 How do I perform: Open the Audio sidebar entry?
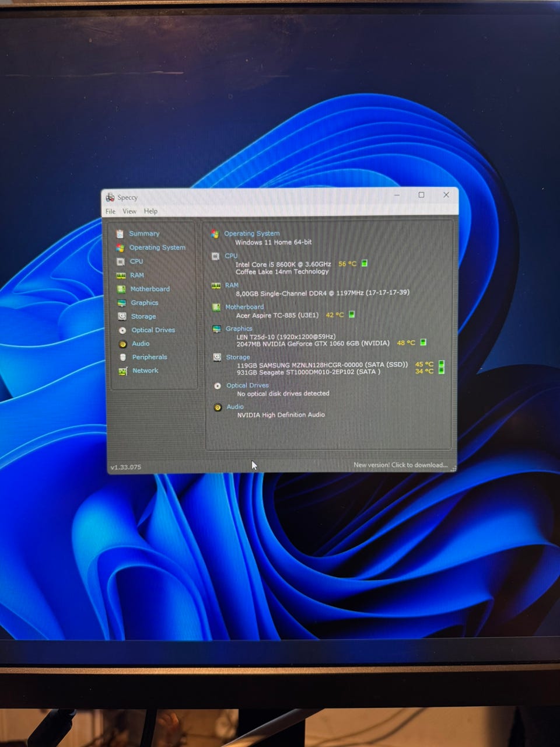tap(141, 344)
